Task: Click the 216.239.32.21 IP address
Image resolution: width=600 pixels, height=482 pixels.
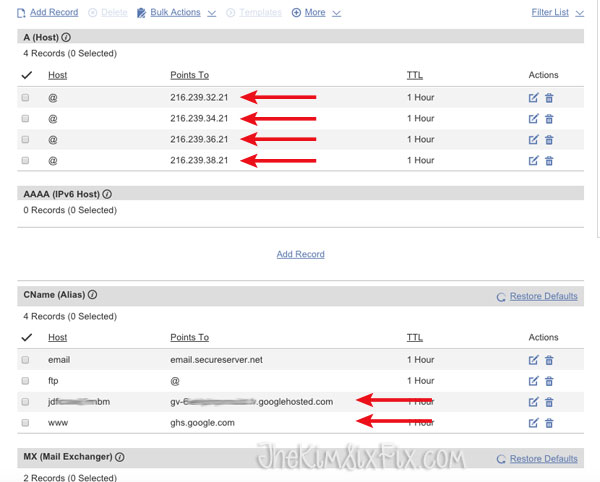Action: pyautogui.click(x=199, y=98)
